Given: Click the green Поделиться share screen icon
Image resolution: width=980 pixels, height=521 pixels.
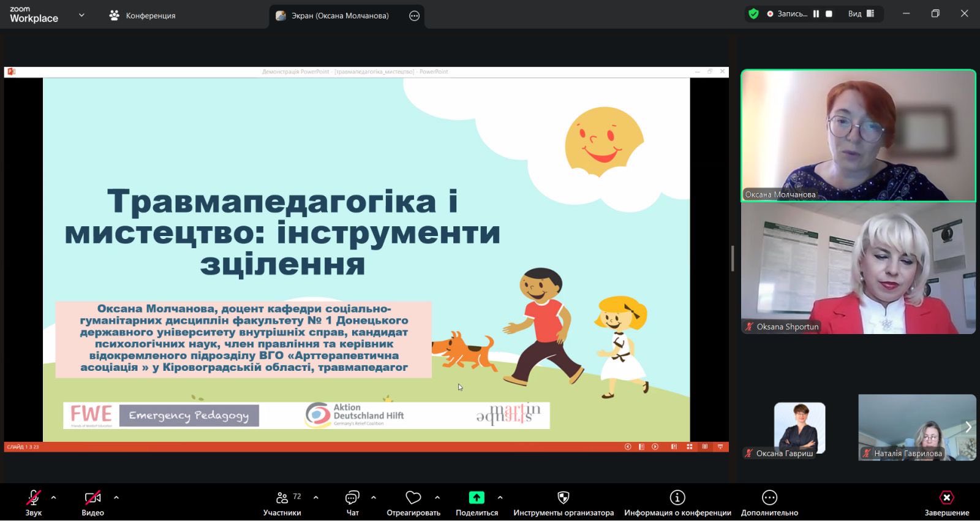Looking at the screenshot, I should 477,498.
